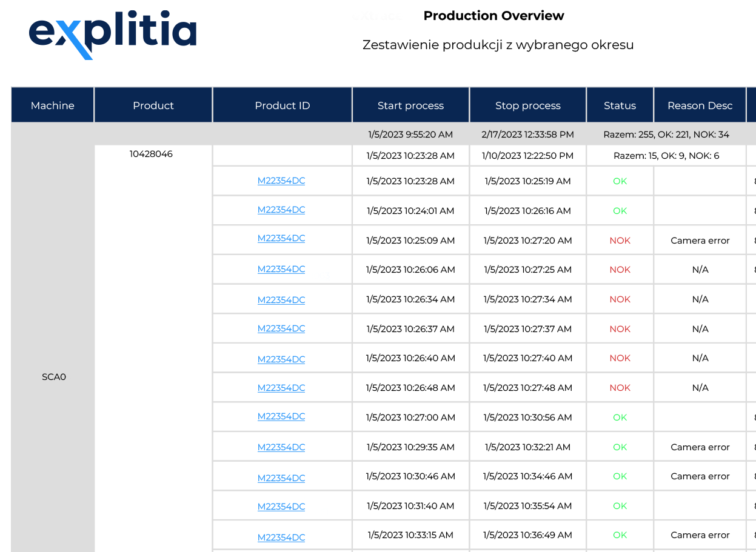
Task: Open M22354DC link started at 10:23:28 AM
Action: point(281,181)
